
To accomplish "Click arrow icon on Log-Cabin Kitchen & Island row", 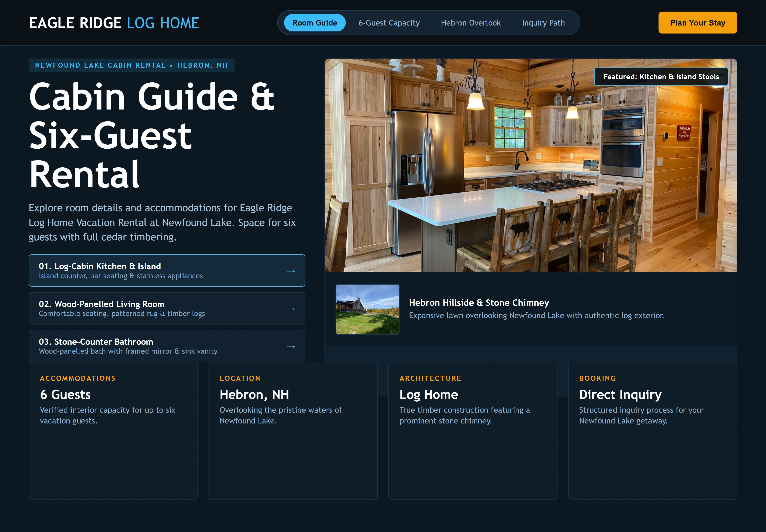I will tap(291, 271).
